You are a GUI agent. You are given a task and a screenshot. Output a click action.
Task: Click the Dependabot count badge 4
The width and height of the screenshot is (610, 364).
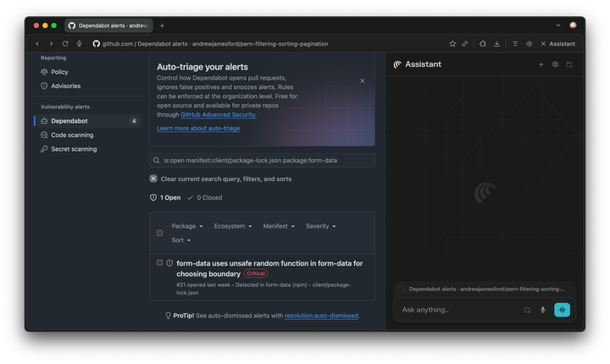click(x=134, y=121)
